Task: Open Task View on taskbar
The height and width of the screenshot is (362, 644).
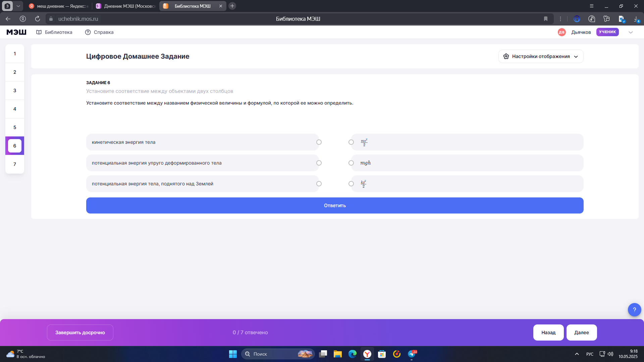Action: click(x=323, y=354)
